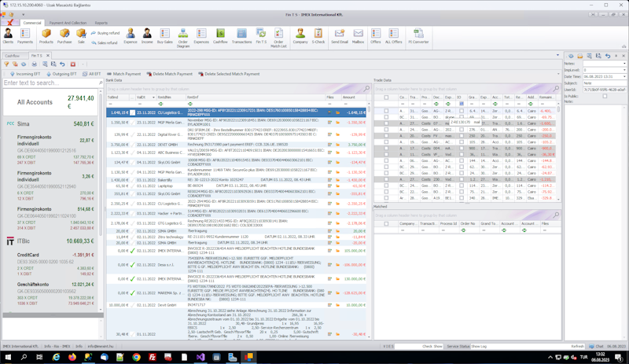This screenshot has width=629, height=364.
Task: Open the Products module
Action: coord(46,35)
